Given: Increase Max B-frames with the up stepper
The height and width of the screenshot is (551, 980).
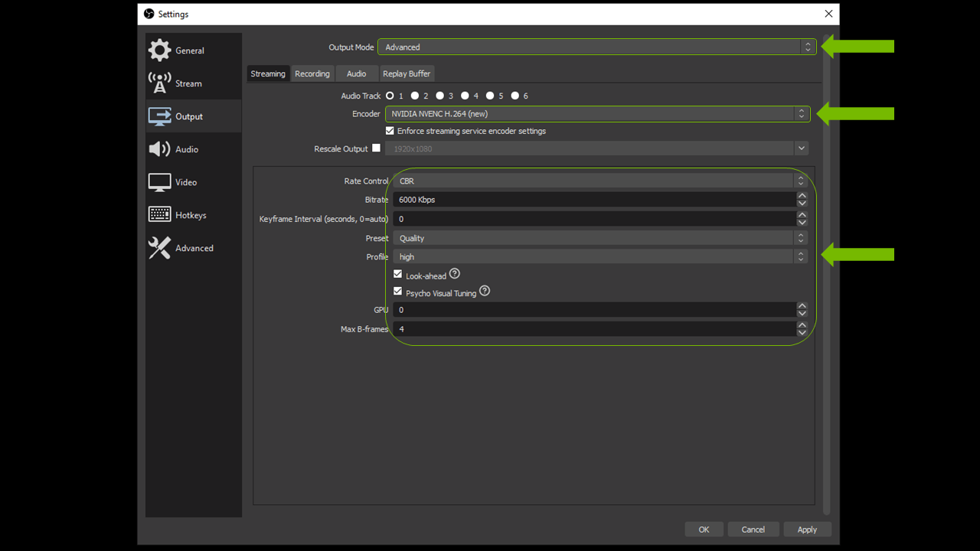Looking at the screenshot, I should tap(802, 324).
